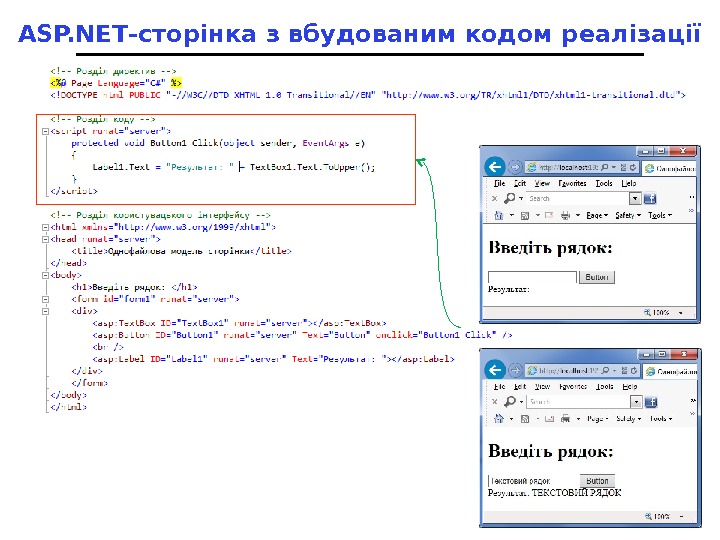Click Home icon in browser with empty text box
The width and height of the screenshot is (720, 540).
[499, 215]
